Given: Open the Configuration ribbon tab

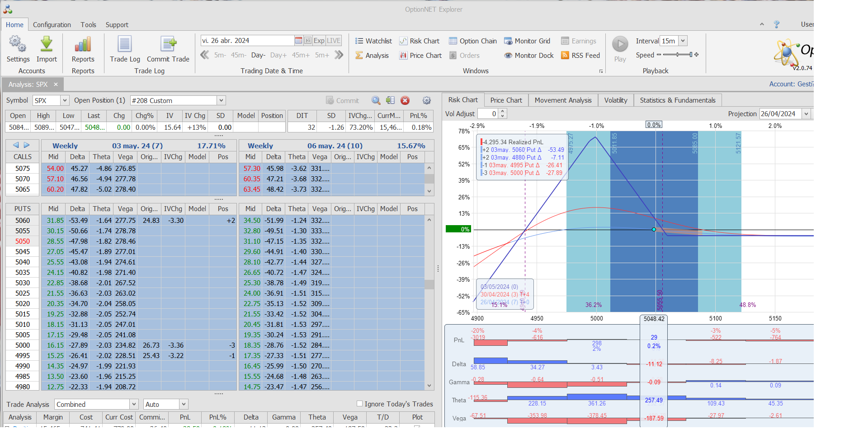Looking at the screenshot, I should pos(52,25).
